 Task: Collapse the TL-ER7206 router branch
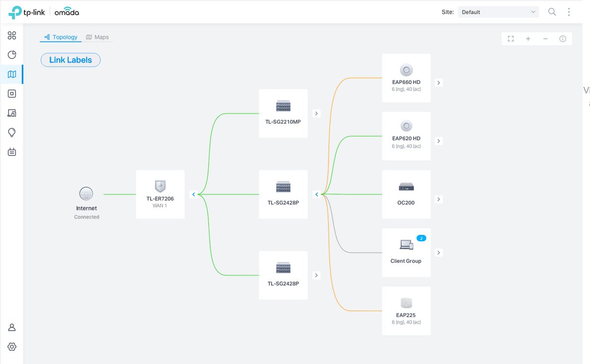tap(193, 195)
